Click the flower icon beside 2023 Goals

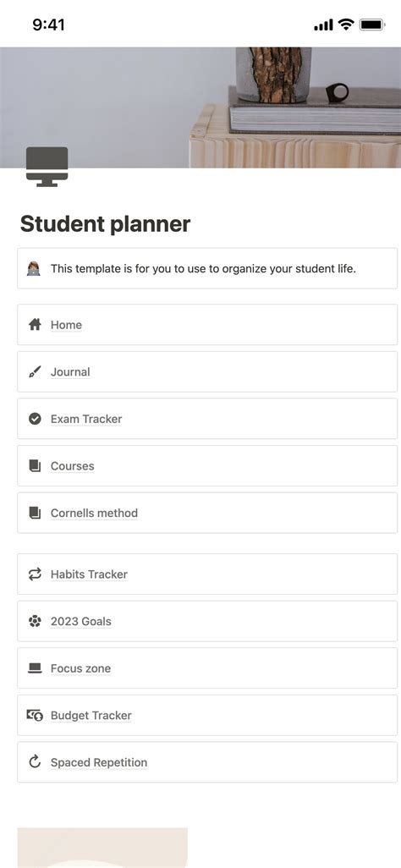point(35,621)
